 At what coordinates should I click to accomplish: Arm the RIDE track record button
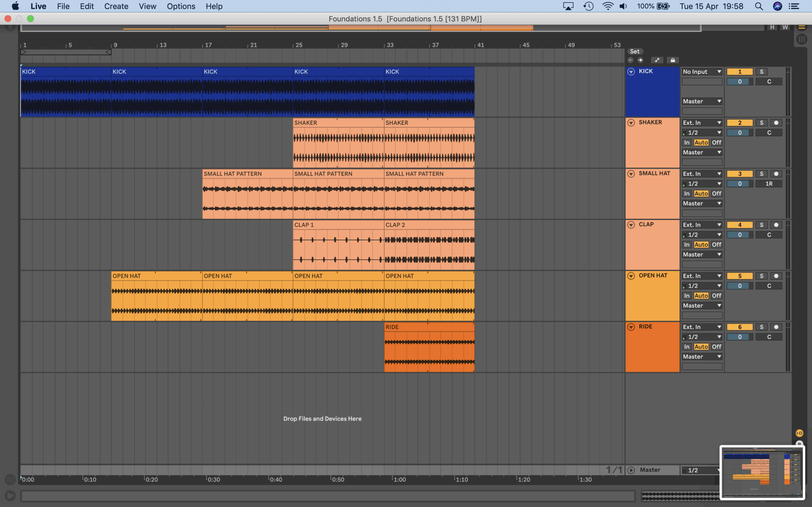click(776, 327)
